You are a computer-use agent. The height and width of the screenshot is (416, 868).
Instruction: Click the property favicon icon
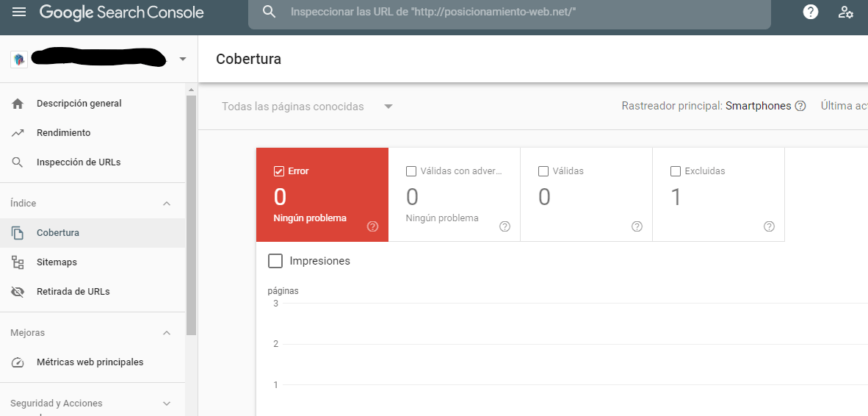(x=19, y=60)
